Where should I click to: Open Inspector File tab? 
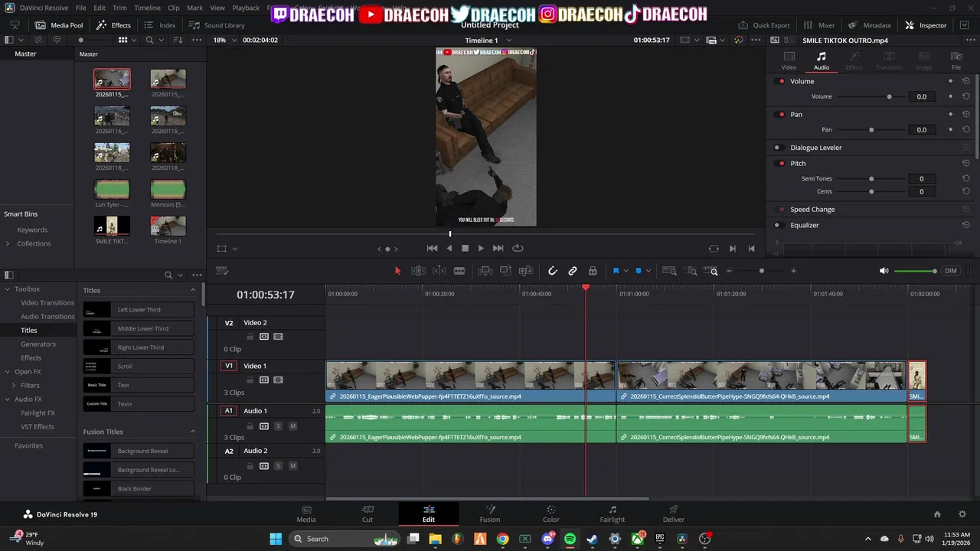point(956,60)
